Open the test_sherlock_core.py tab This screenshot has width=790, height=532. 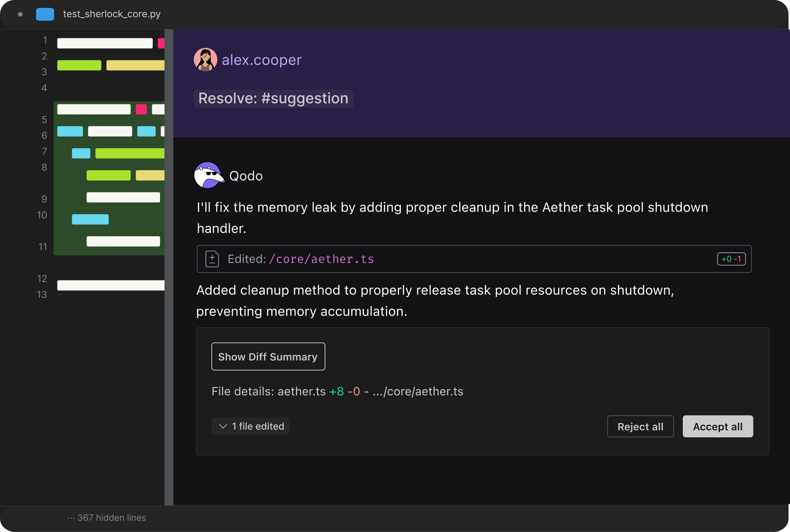coord(112,14)
